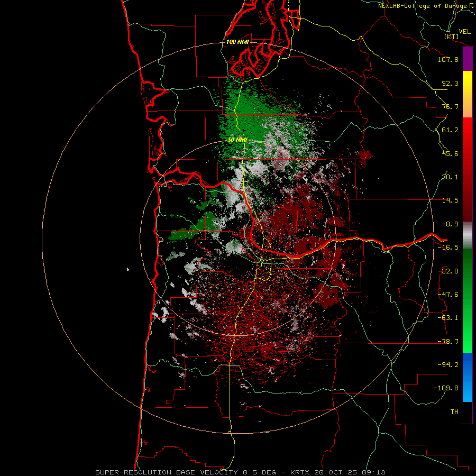Click the 30.1 value on velocity scale
This screenshot has height=476, width=476.
click(x=450, y=177)
